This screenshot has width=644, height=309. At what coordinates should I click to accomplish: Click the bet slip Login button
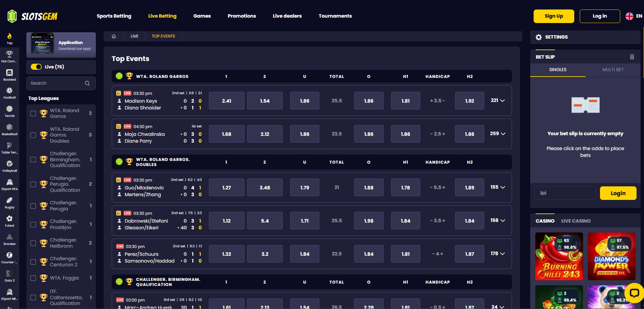[618, 193]
